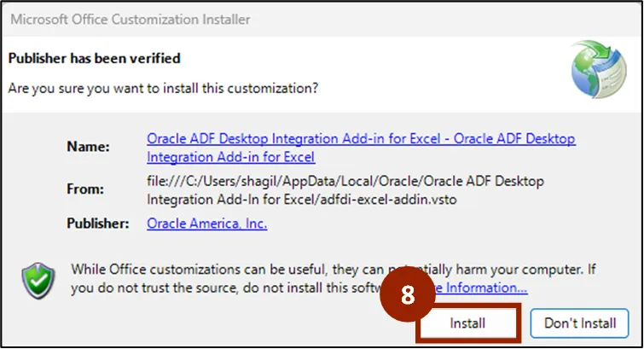Open the Oracle America, Inc. publisher link
This screenshot has width=644, height=349.
coord(206,224)
